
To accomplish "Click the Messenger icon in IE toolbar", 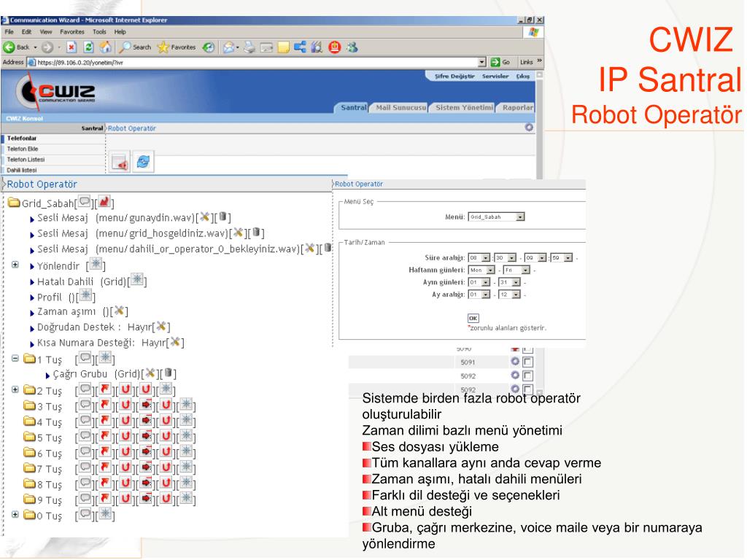I will tap(352, 47).
